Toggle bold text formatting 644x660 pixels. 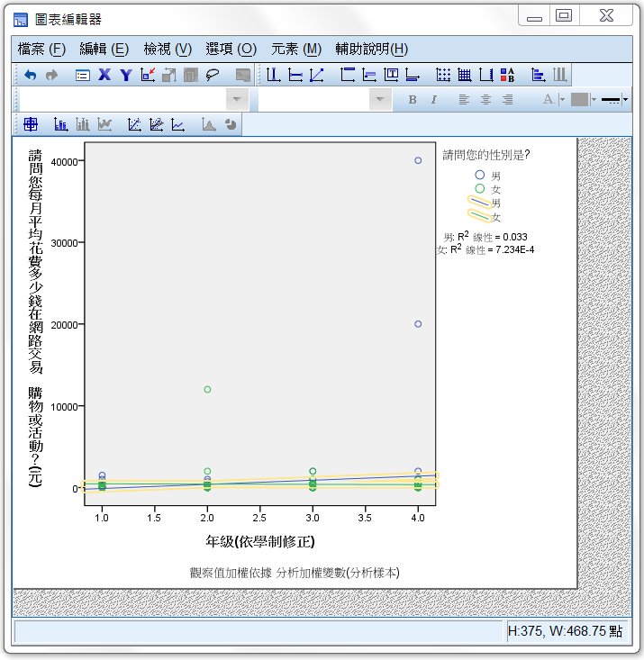[412, 100]
